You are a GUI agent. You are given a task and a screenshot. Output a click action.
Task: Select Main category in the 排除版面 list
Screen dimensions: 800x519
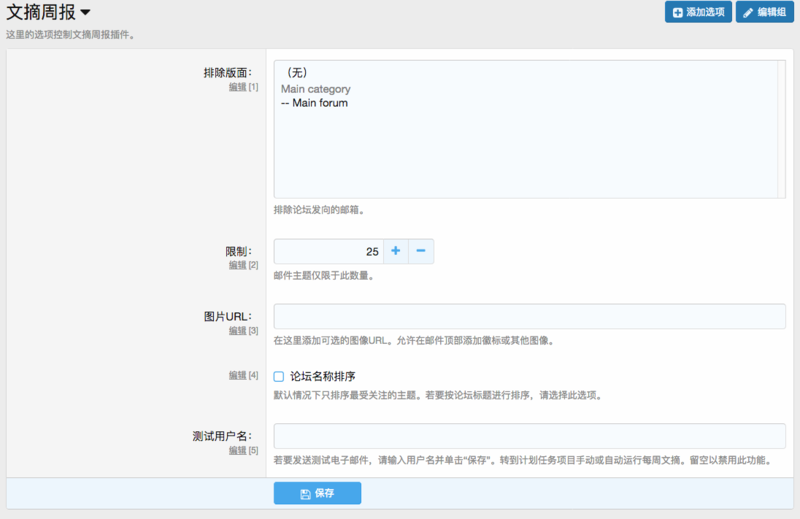coord(315,89)
